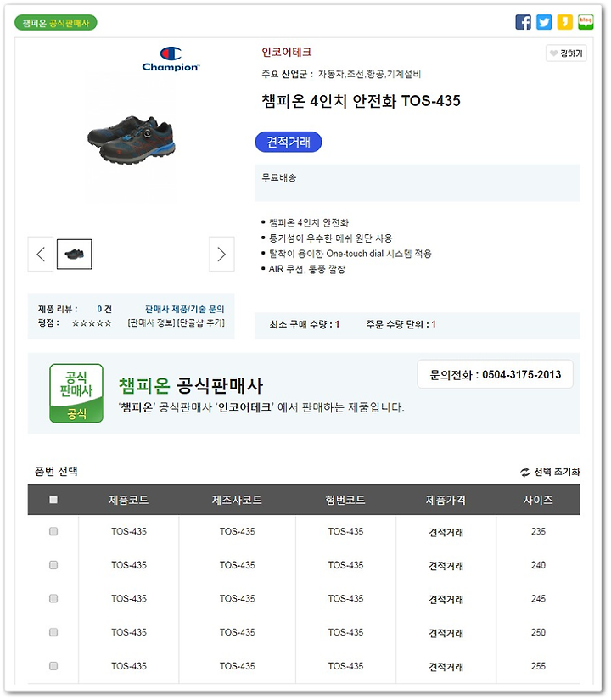Share product on Twitter
This screenshot has height=700, width=611.
(544, 22)
